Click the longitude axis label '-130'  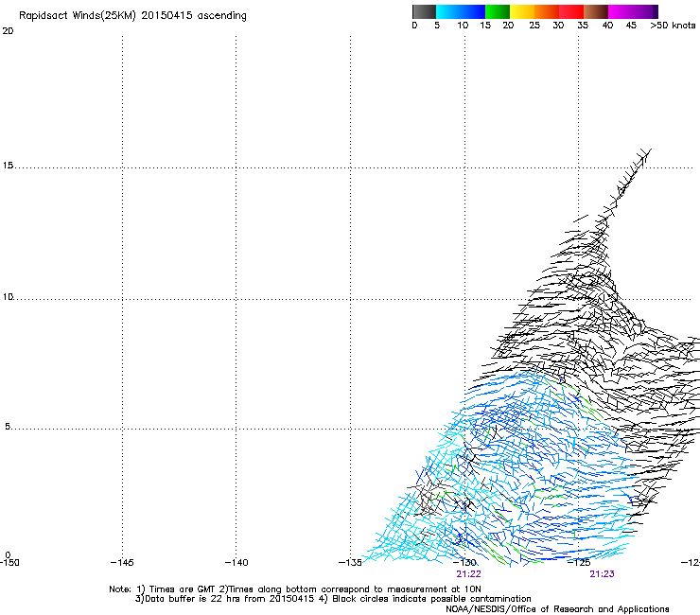point(464,563)
